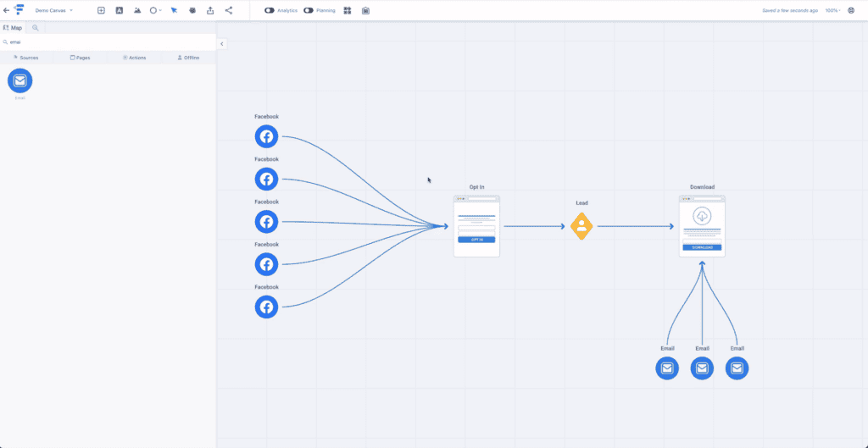
Task: Select the blue pointer select tool
Action: pos(174,10)
